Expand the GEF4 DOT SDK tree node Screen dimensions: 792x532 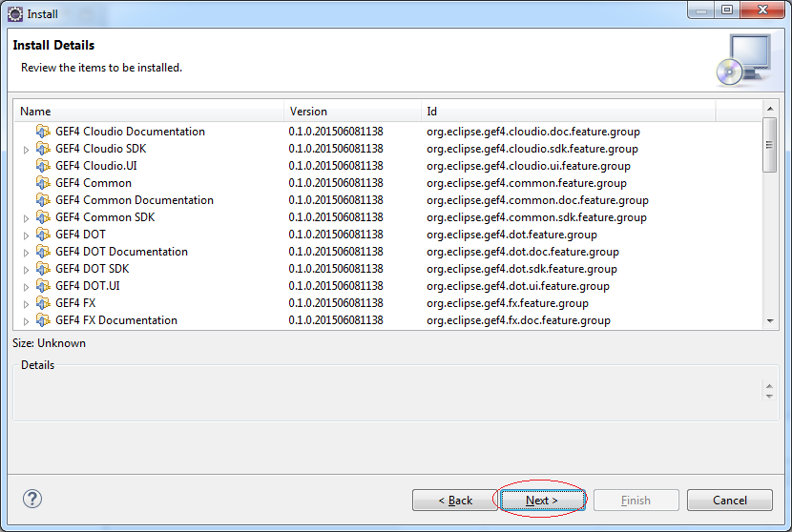[27, 270]
